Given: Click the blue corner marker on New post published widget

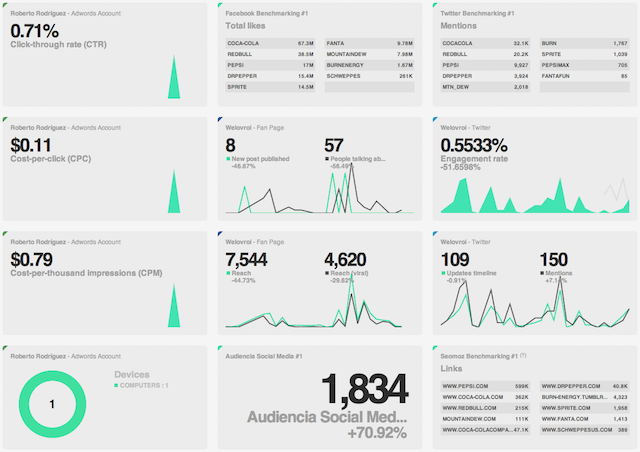Looking at the screenshot, I should tap(220, 119).
